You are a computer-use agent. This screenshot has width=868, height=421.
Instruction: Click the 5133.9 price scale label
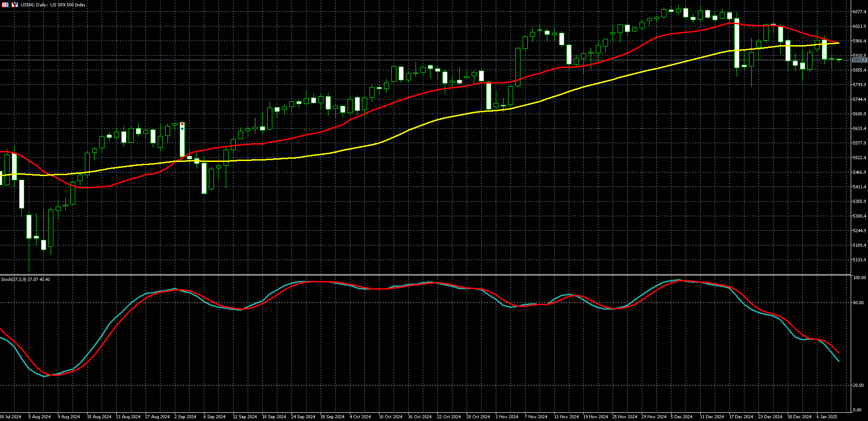pos(859,260)
